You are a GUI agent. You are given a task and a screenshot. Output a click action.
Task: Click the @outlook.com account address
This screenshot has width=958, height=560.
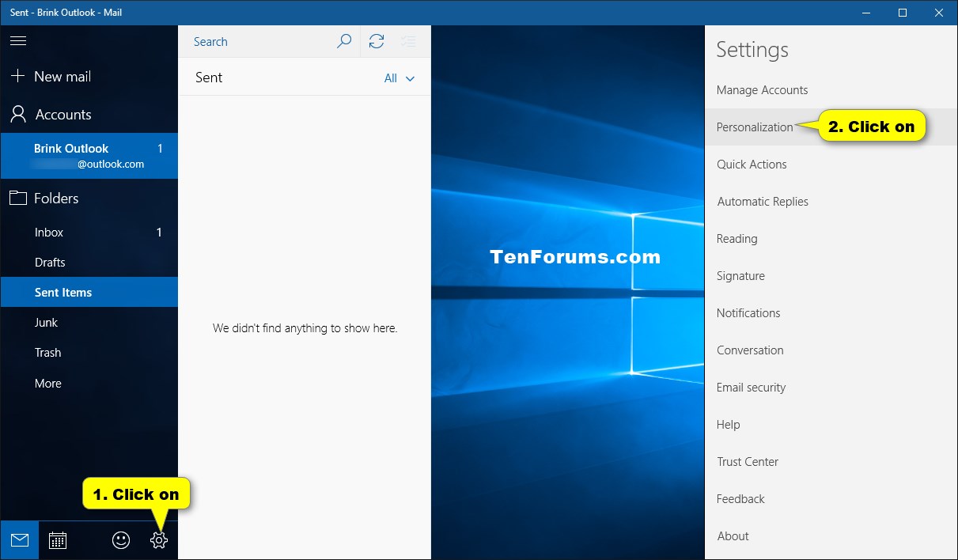click(x=111, y=165)
